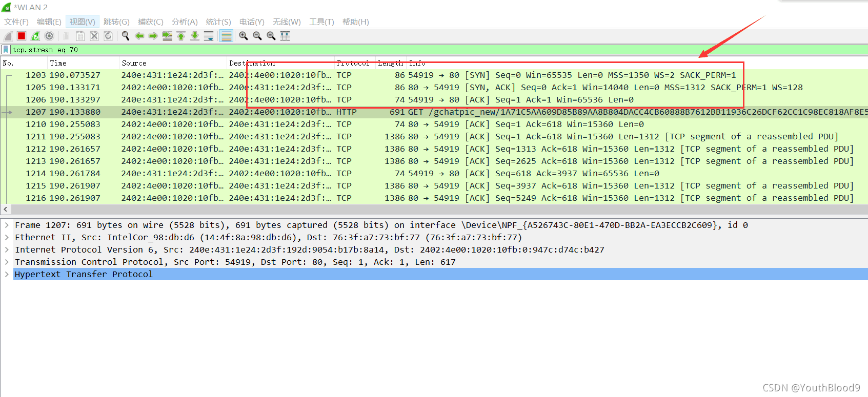This screenshot has width=868, height=397.
Task: Toggle packet list colorization button
Action: 226,36
